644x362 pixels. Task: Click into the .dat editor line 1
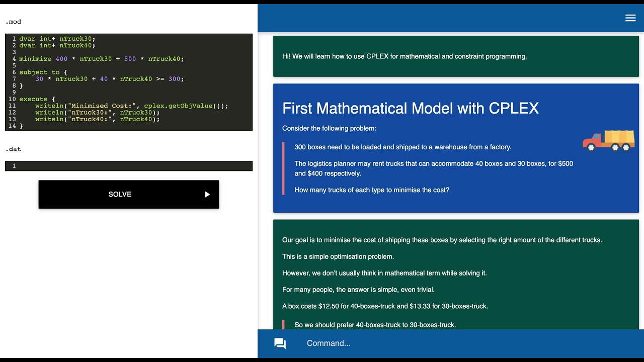[x=129, y=166]
